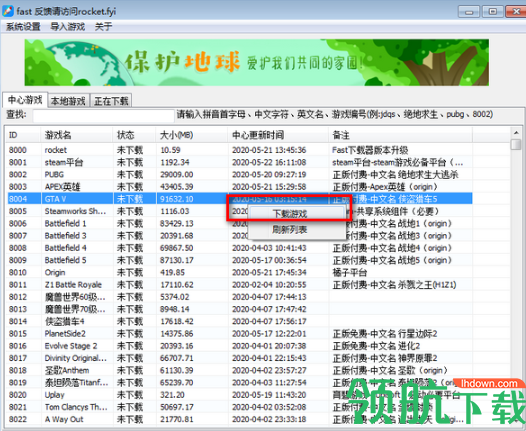Select the A Way Out row
The image size is (526, 431).
[x=240, y=419]
